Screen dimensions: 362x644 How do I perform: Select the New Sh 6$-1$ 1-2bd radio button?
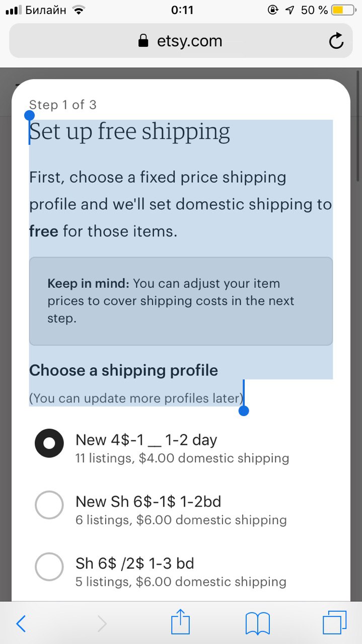click(x=49, y=505)
